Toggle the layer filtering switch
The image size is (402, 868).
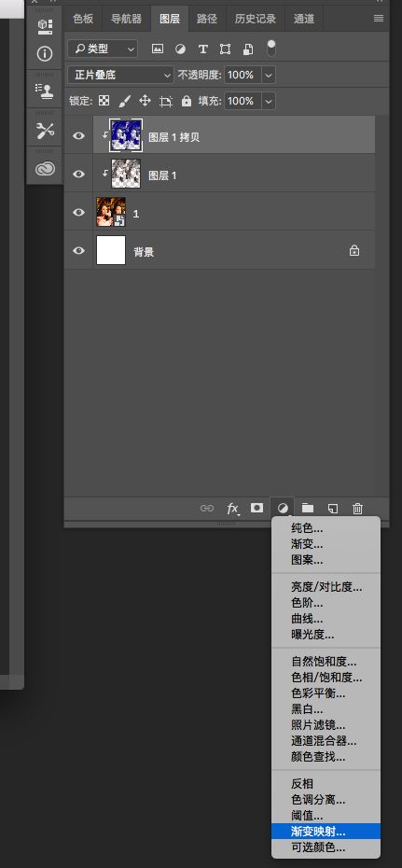tap(270, 49)
